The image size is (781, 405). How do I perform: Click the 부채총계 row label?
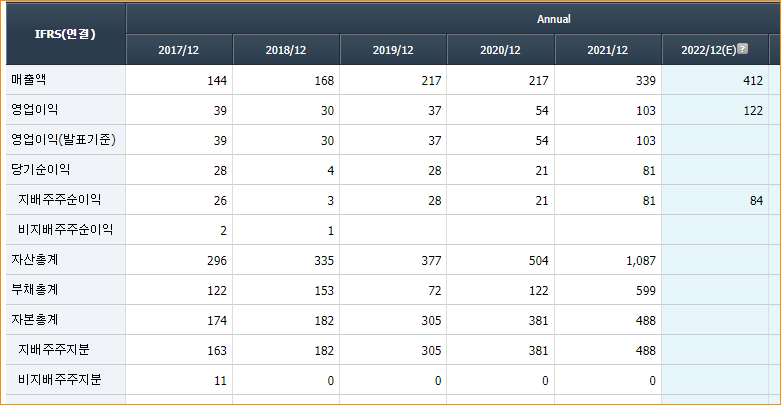[x=35, y=289]
